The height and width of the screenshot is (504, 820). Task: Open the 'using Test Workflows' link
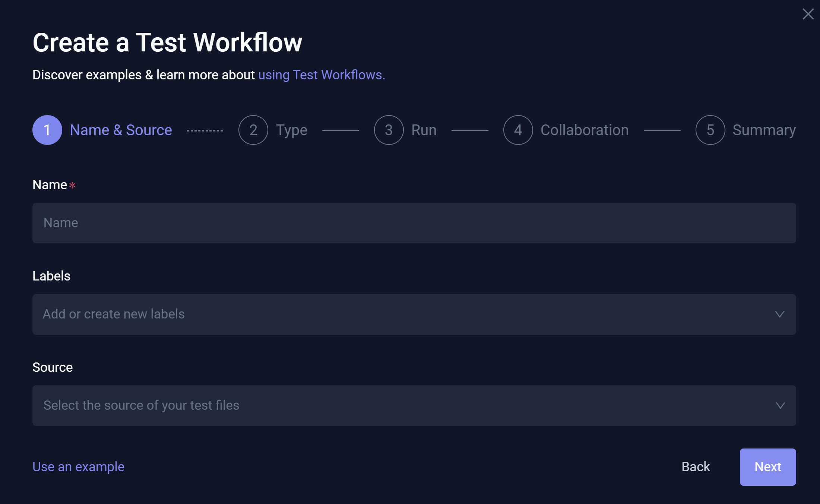point(321,75)
